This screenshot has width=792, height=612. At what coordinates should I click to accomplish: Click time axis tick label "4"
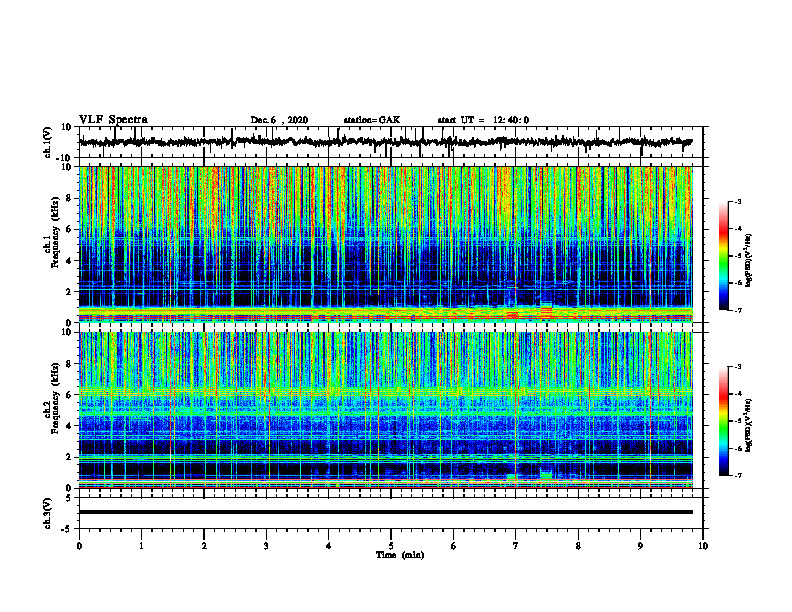(x=329, y=546)
